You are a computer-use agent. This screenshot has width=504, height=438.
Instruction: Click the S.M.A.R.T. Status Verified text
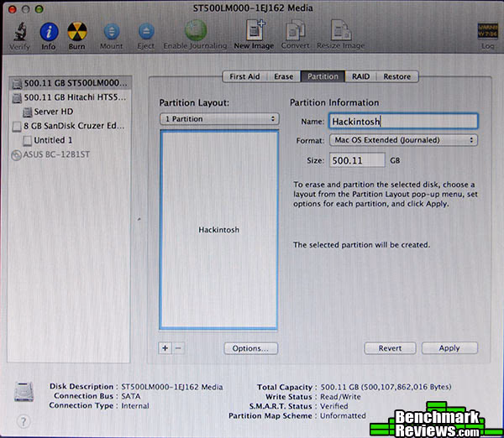[x=334, y=406]
